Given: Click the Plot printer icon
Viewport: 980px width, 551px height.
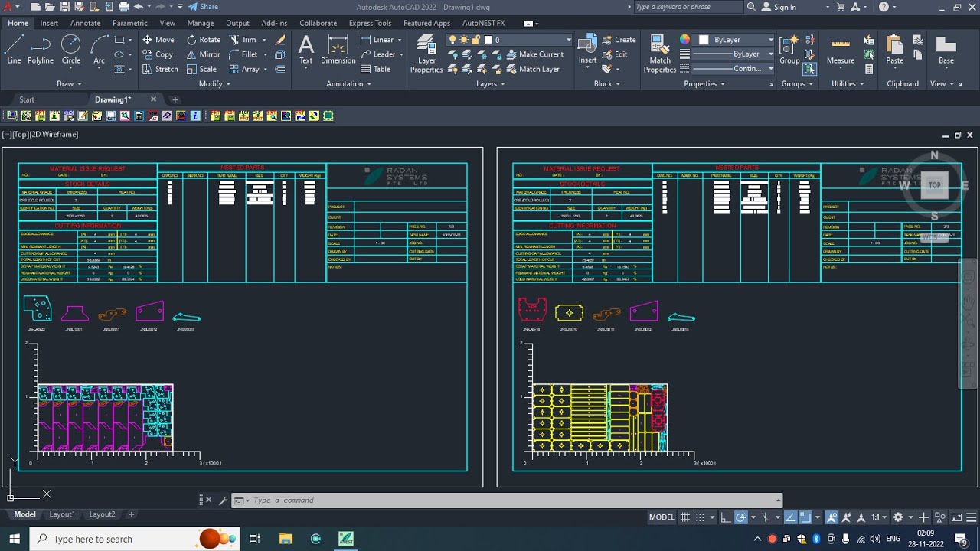Looking at the screenshot, I should click(x=123, y=7).
